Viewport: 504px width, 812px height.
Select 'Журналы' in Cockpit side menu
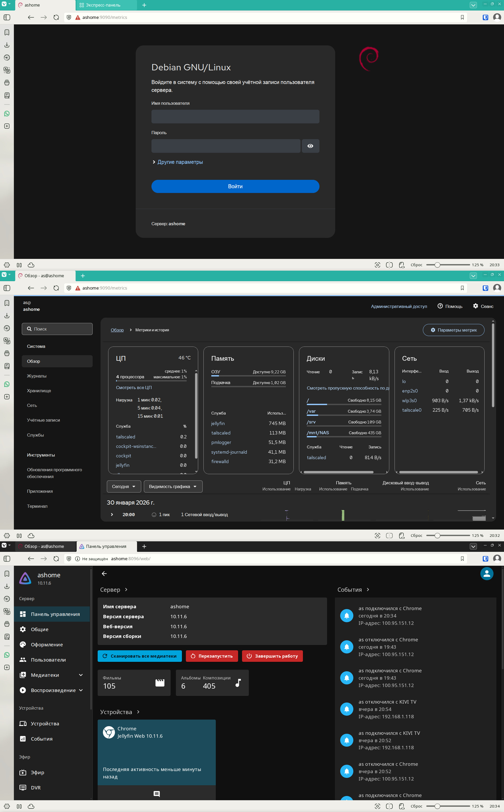pyautogui.click(x=37, y=376)
